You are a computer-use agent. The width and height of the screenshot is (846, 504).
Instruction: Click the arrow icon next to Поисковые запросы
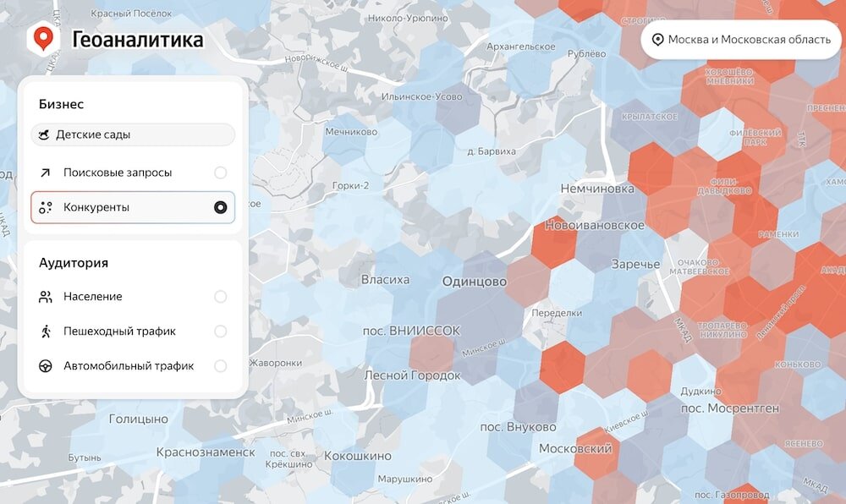[46, 173]
